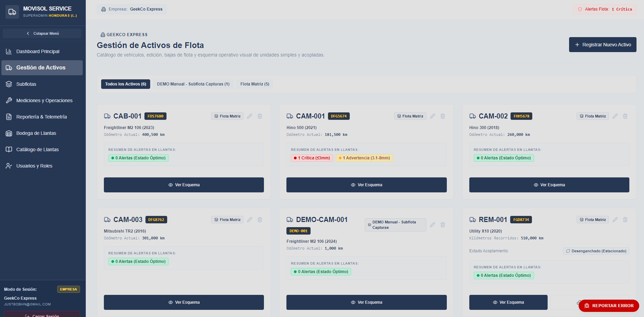Click Registrar Nuevo Activo button
The height and width of the screenshot is (317, 644).
[x=603, y=45]
